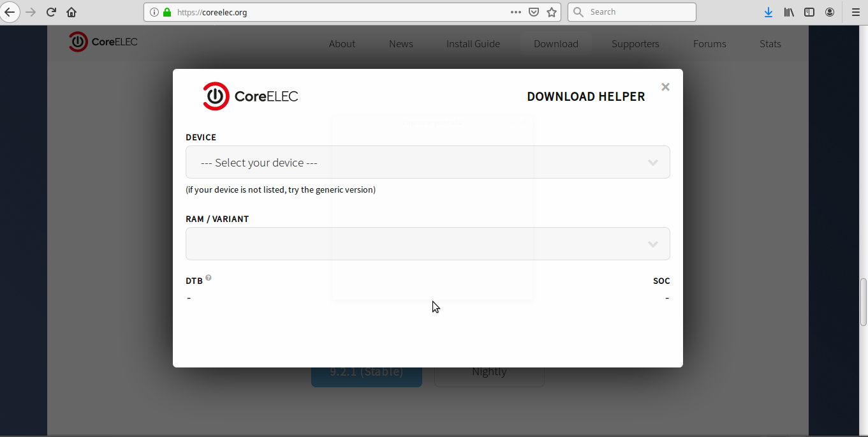
Task: Click the DTB help question mark icon
Action: [209, 278]
